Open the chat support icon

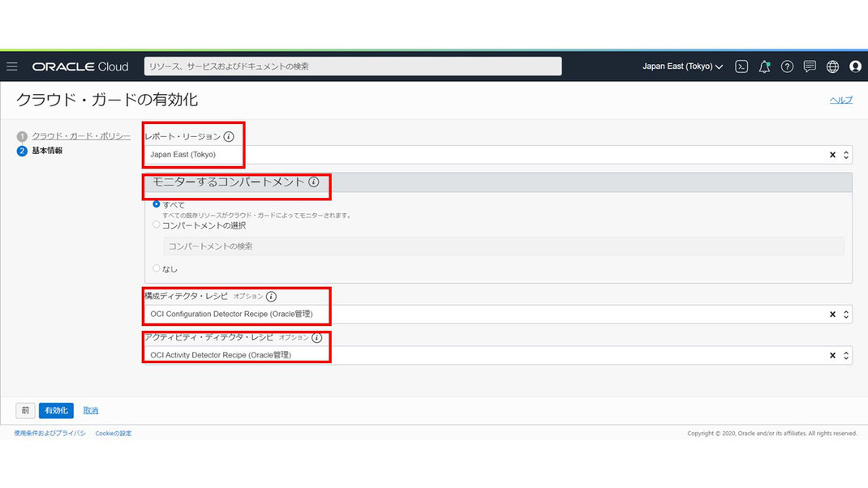(810, 66)
